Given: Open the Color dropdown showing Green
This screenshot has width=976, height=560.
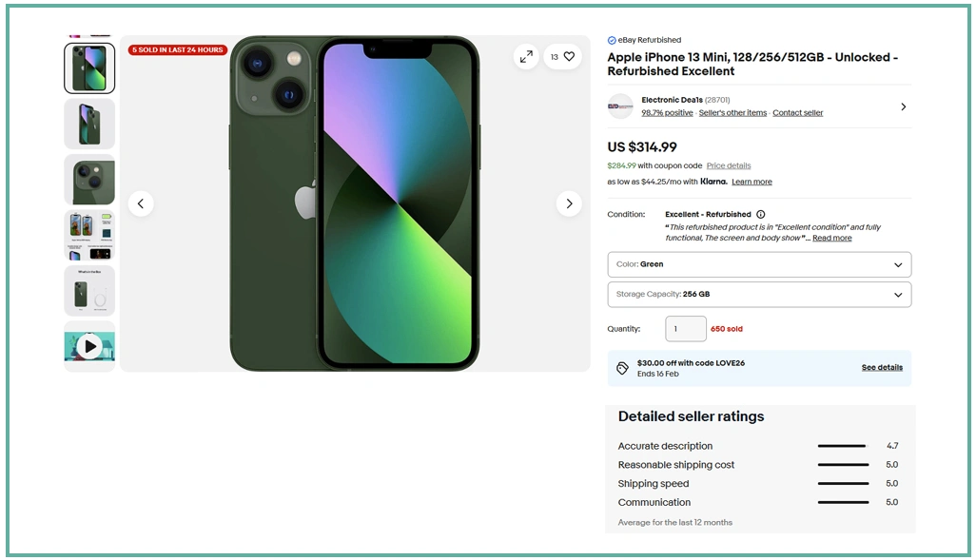Looking at the screenshot, I should [759, 264].
